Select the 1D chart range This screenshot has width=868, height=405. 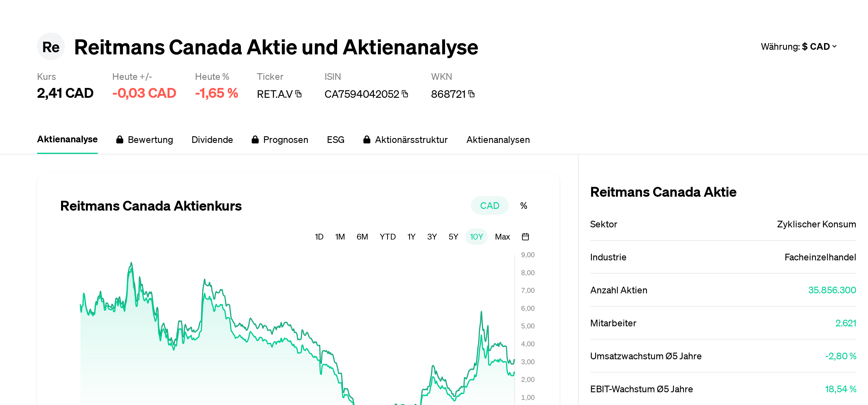tap(319, 237)
